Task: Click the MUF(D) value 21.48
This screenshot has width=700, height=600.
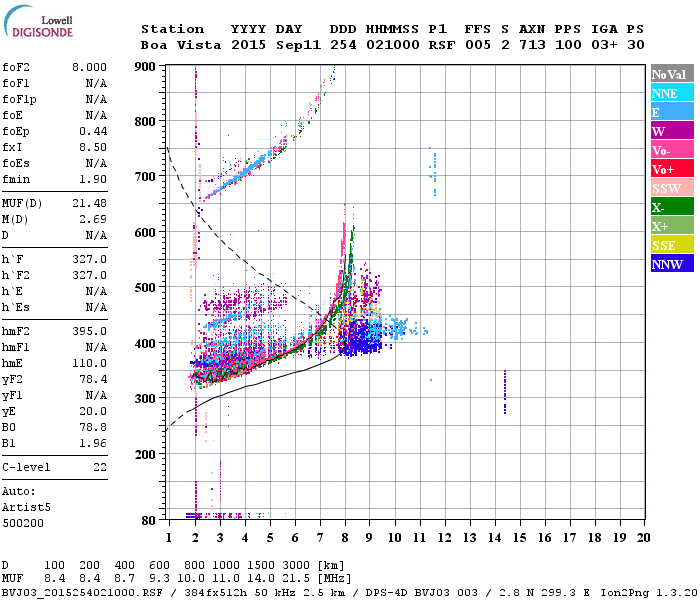Action: 89,203
